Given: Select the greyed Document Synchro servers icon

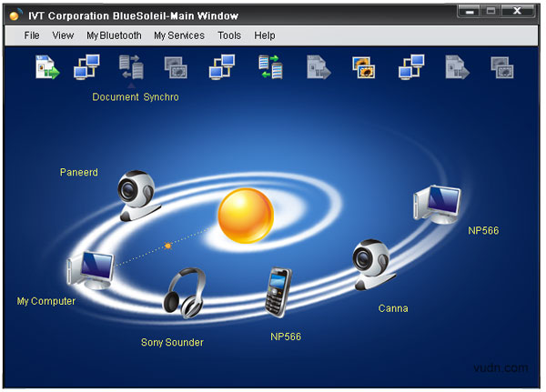Looking at the screenshot, I should 131,66.
